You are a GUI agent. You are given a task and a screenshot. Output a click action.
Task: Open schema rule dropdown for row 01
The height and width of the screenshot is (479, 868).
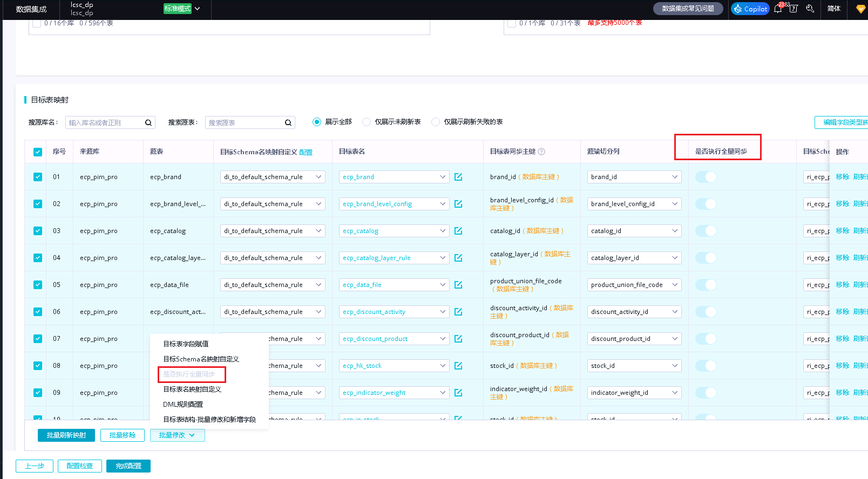point(273,177)
